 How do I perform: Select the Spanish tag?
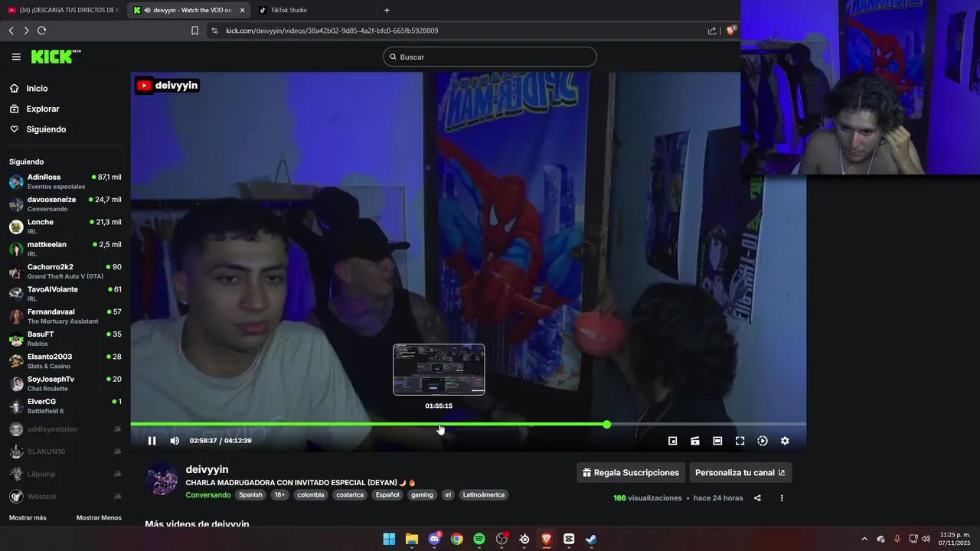pos(250,495)
